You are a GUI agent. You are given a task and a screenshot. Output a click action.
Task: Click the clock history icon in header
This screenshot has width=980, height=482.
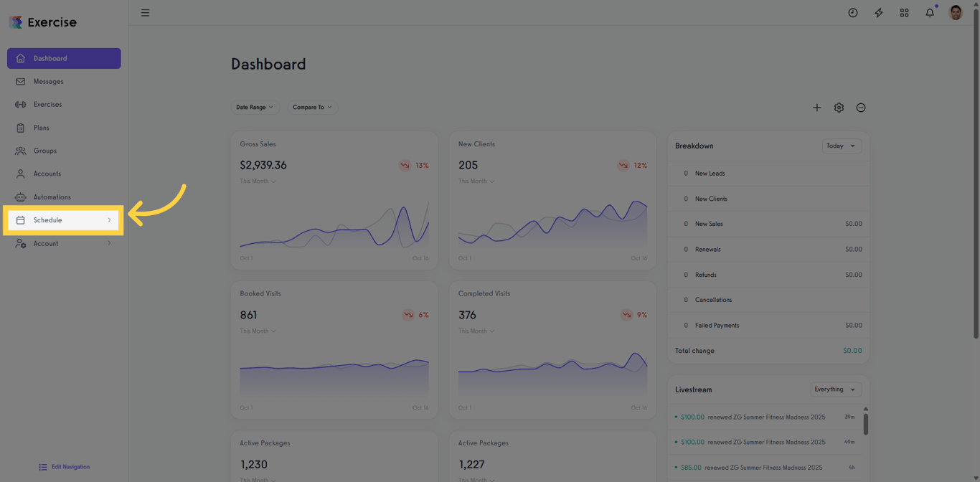click(x=852, y=12)
